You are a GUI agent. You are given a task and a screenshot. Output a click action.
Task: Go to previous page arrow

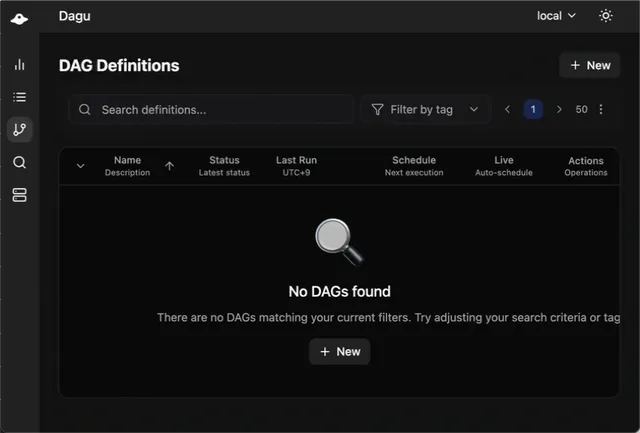click(x=508, y=109)
